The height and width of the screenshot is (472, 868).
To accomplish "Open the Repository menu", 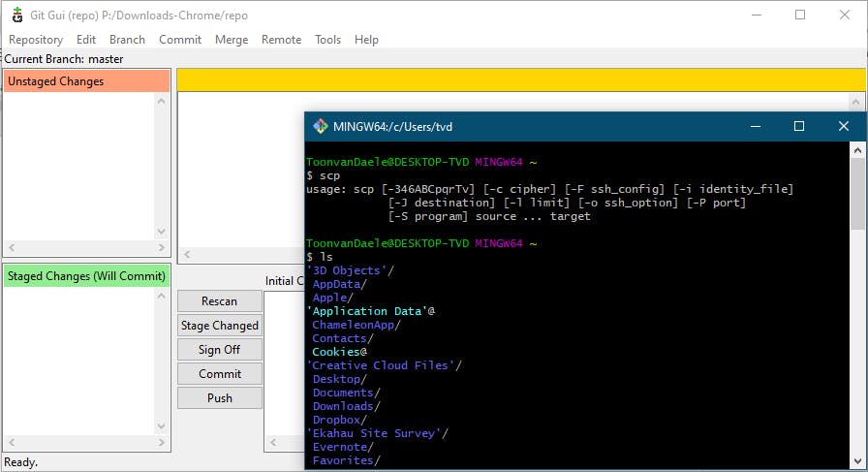I will pyautogui.click(x=36, y=40).
